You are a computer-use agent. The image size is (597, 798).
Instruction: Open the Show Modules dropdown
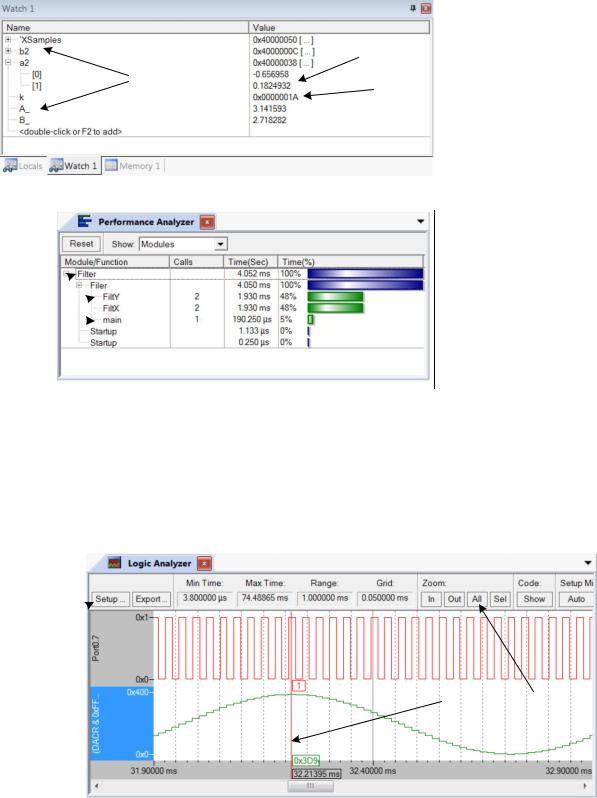(220, 244)
